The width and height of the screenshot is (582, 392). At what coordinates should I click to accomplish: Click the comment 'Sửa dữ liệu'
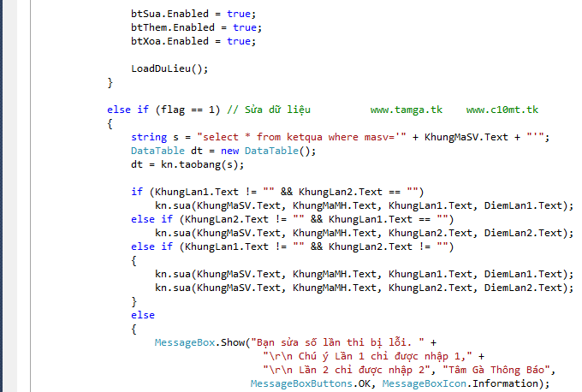(x=277, y=110)
